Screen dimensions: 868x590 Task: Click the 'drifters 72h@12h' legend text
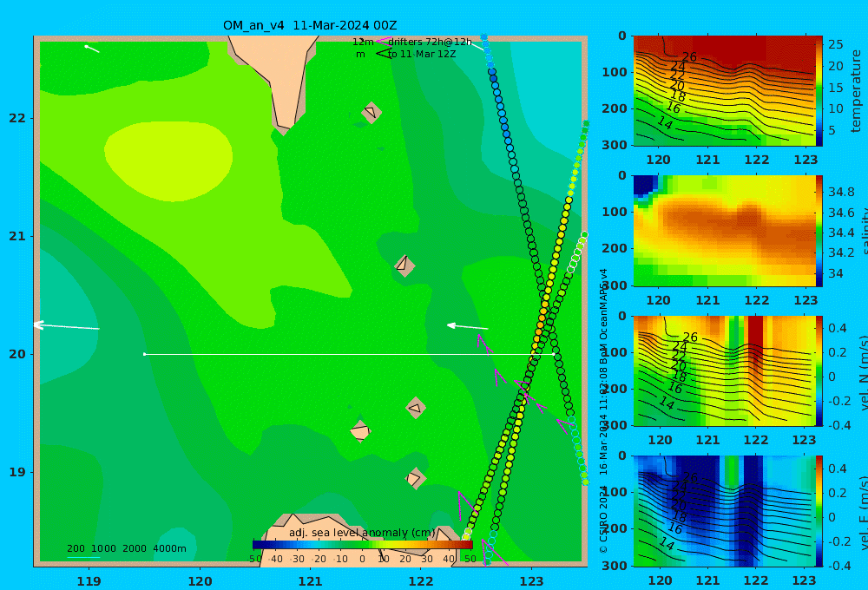(431, 42)
